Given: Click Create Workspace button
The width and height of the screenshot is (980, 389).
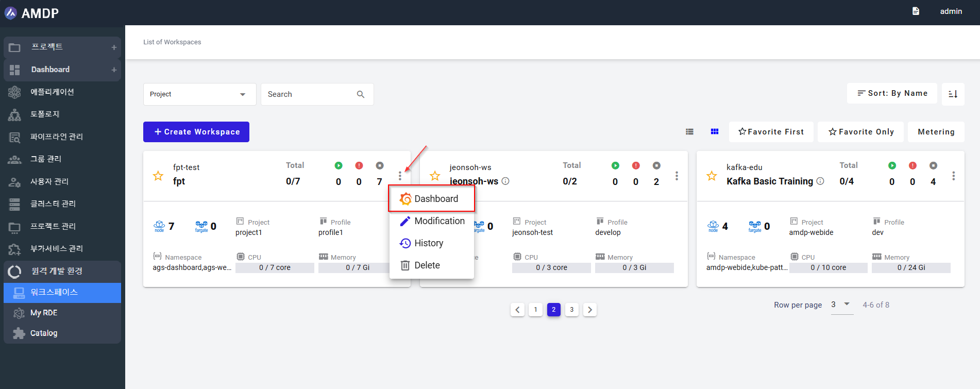Looking at the screenshot, I should pos(196,132).
